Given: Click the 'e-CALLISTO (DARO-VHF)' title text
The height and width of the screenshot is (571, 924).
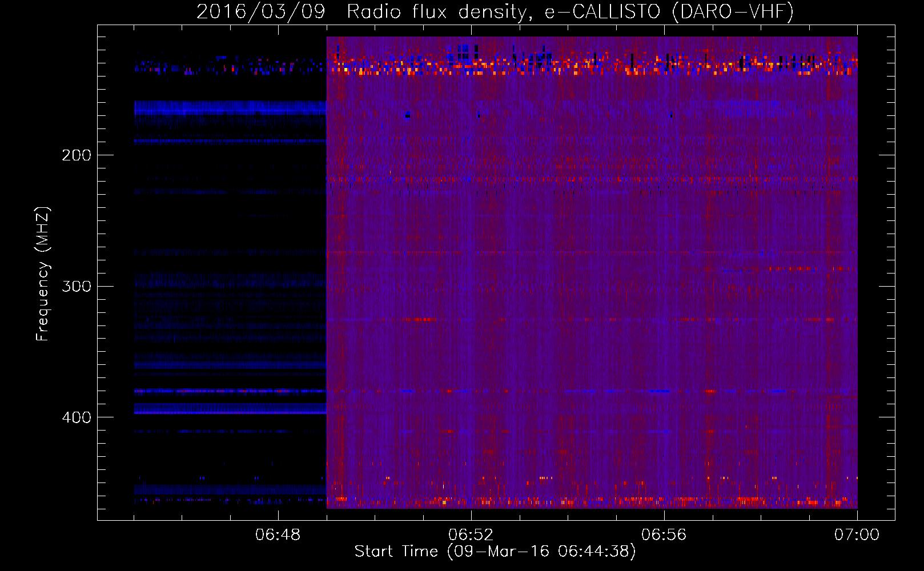Looking at the screenshot, I should [x=669, y=11].
